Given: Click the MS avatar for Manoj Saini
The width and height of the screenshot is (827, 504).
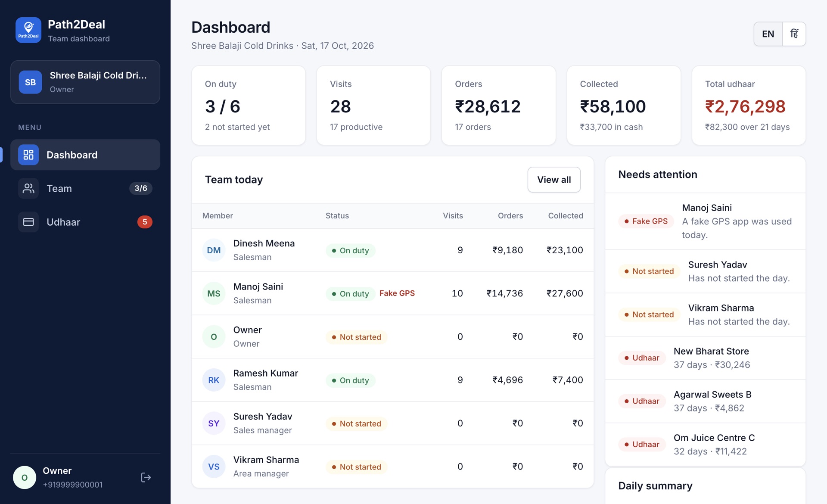Looking at the screenshot, I should click(x=214, y=293).
